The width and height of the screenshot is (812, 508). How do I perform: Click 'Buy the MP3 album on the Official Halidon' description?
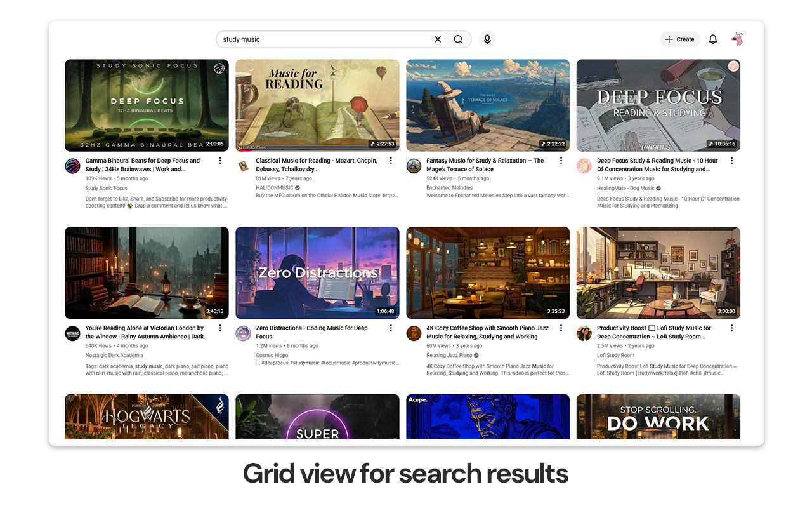[327, 196]
